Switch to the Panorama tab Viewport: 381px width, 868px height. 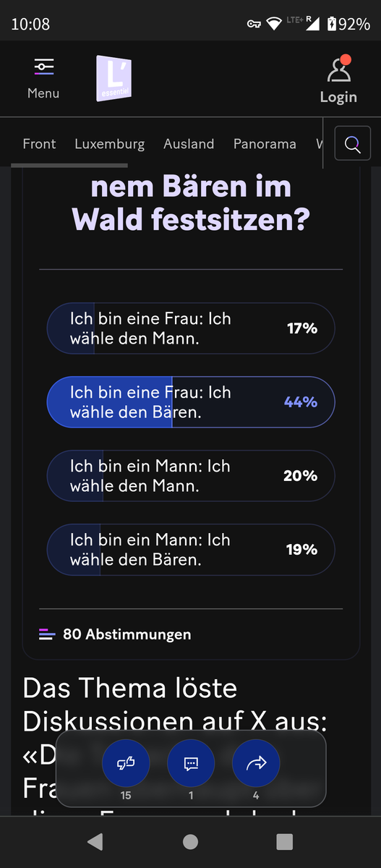265,144
